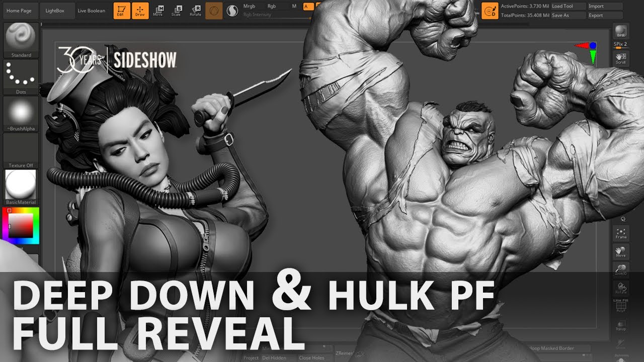Click the Zoom3D icon
Image resolution: width=644 pixels, height=362 pixels.
click(x=621, y=270)
